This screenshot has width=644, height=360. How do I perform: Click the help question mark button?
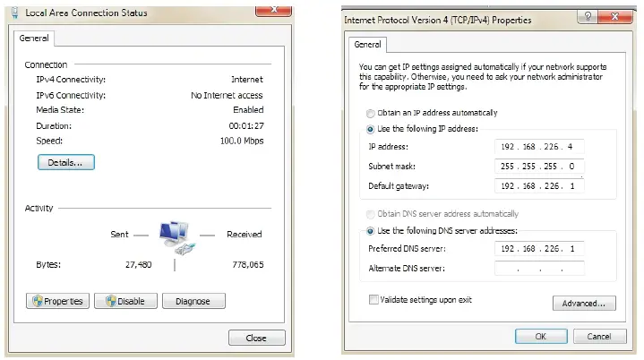point(588,17)
